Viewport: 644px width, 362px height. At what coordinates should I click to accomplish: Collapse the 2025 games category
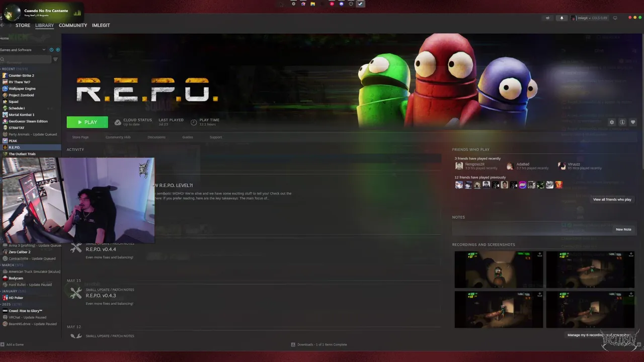point(12,304)
